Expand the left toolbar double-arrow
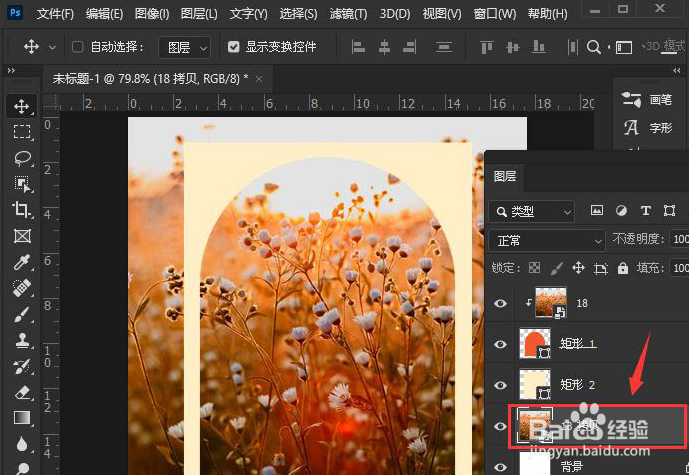The image size is (689, 475). click(x=11, y=71)
